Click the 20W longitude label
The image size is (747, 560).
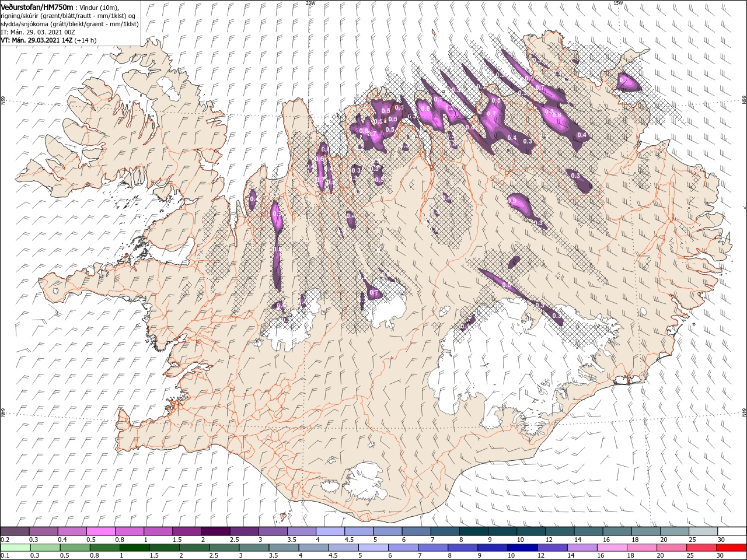310,3
